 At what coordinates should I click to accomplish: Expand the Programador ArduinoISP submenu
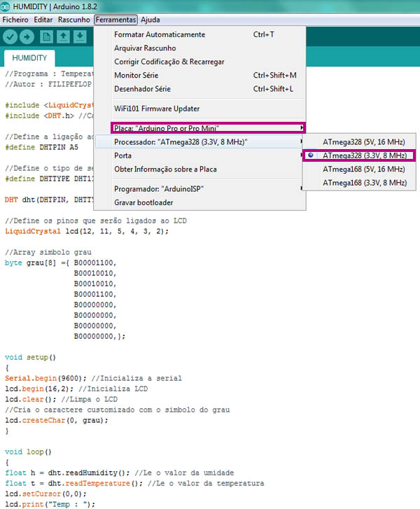tap(199, 189)
